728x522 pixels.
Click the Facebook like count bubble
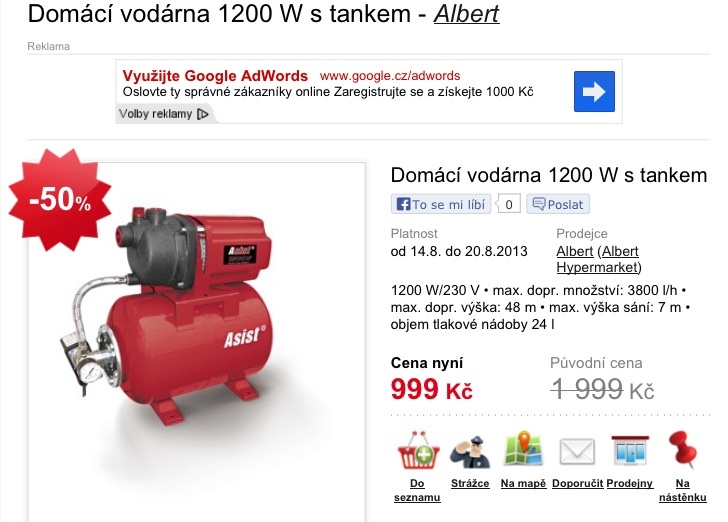509,204
